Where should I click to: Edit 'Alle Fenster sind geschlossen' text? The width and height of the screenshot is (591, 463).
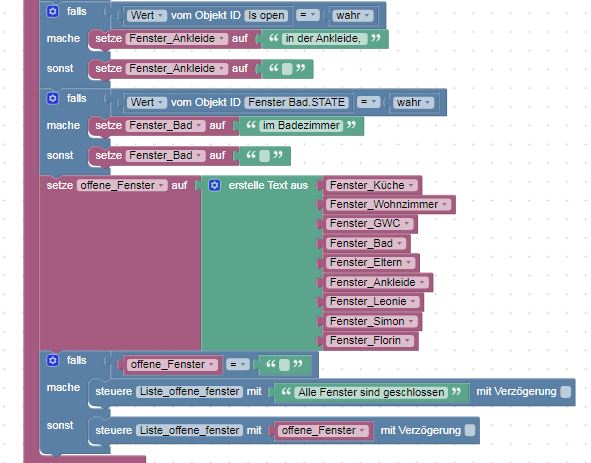371,392
